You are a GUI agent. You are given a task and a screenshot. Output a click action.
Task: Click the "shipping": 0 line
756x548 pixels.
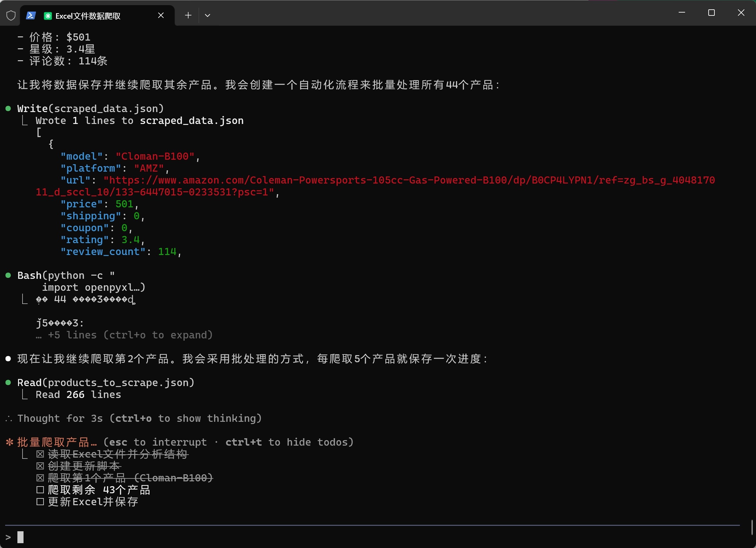tap(102, 216)
